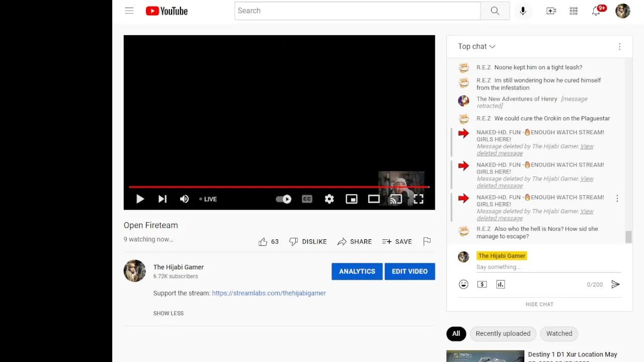
Task: Click The Hijabi Gamer chat name badge
Action: (502, 256)
